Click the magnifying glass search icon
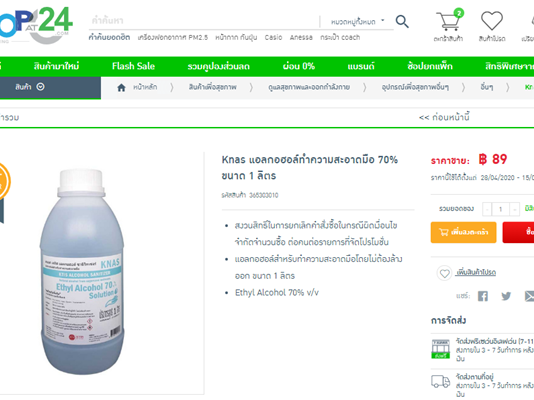 (402, 21)
